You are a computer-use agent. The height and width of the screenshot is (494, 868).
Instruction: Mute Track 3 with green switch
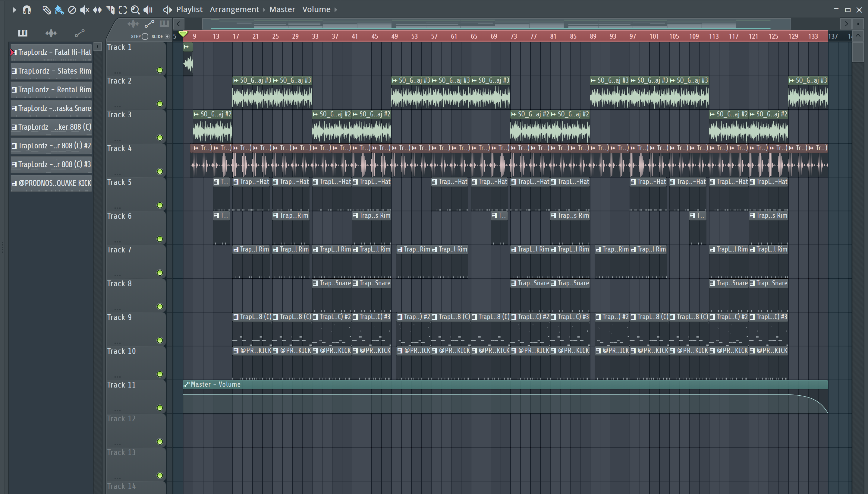pos(160,138)
